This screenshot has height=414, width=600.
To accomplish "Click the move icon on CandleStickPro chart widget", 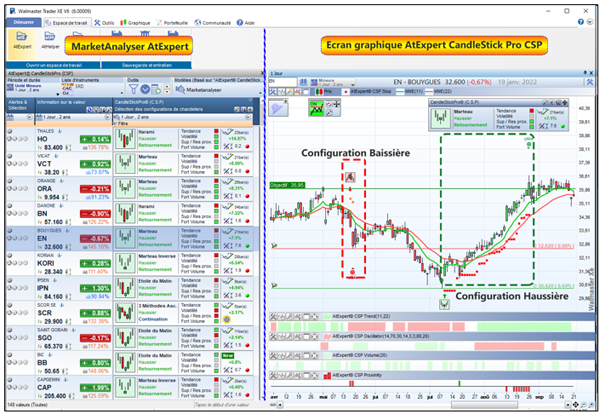I will 564,102.
